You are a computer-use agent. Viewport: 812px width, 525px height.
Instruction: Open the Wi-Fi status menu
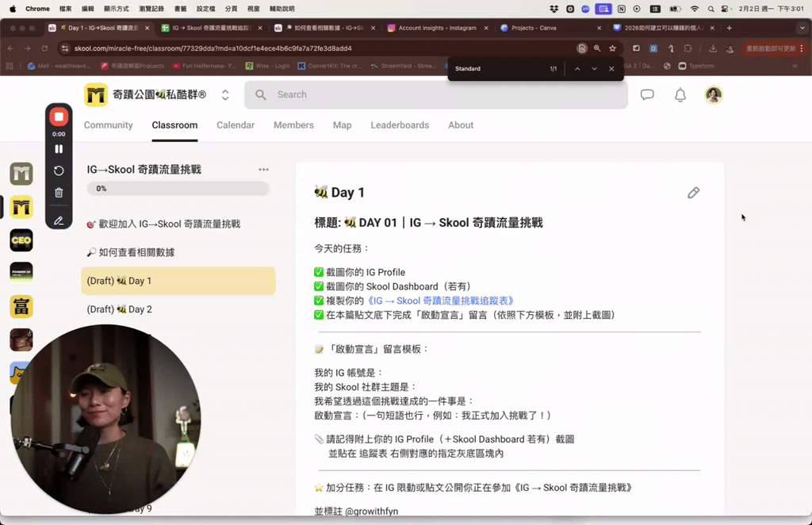click(695, 9)
